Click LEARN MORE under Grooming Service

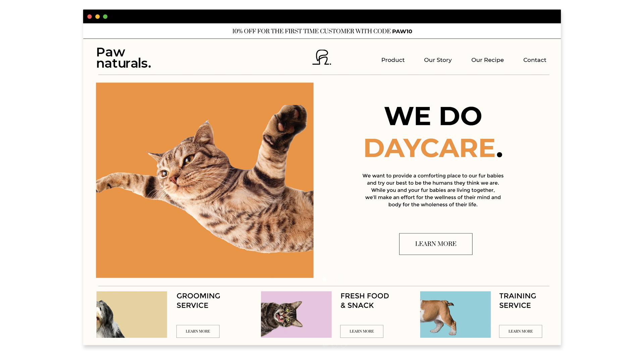tap(198, 331)
